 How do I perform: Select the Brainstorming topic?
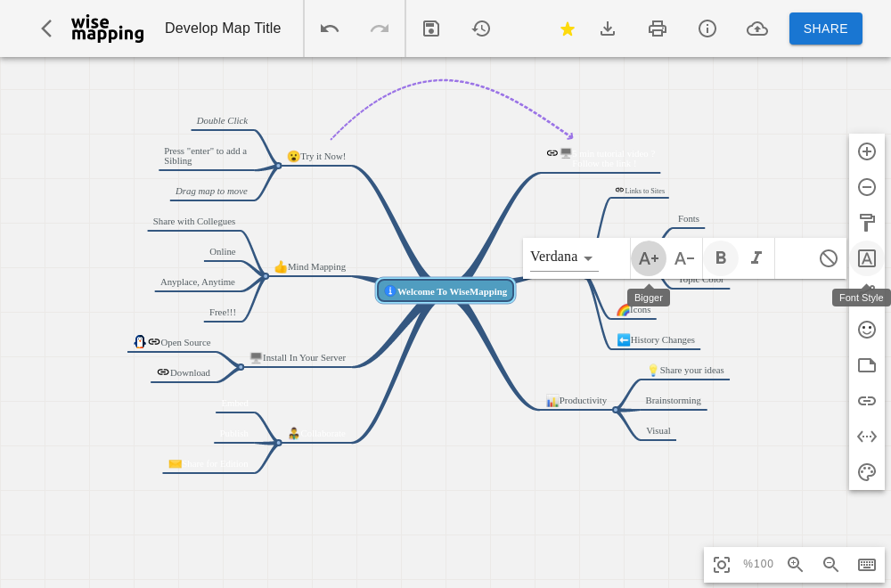(673, 401)
